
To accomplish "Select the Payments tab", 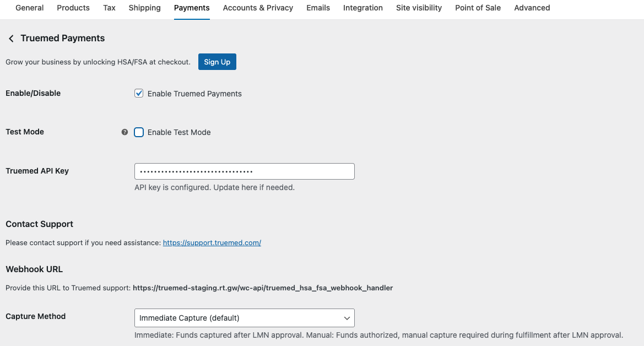I will tap(191, 8).
